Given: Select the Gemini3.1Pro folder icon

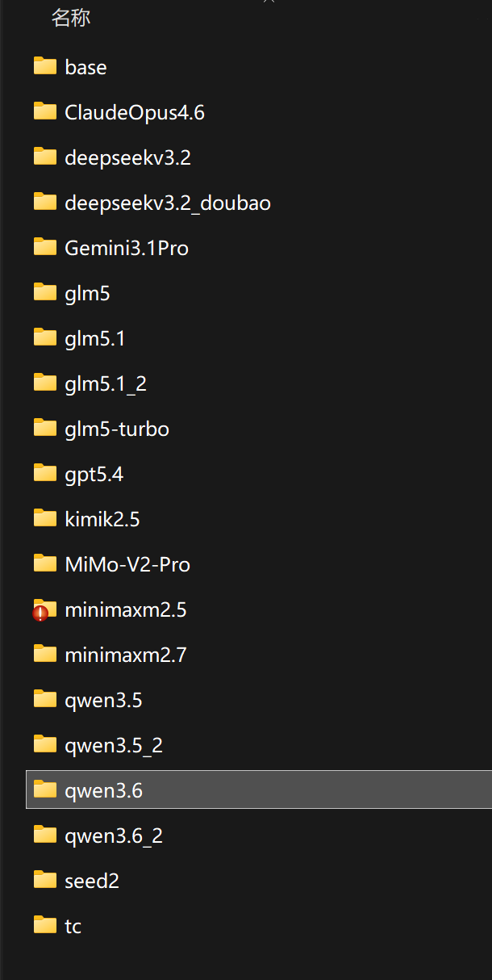Looking at the screenshot, I should pyautogui.click(x=45, y=247).
